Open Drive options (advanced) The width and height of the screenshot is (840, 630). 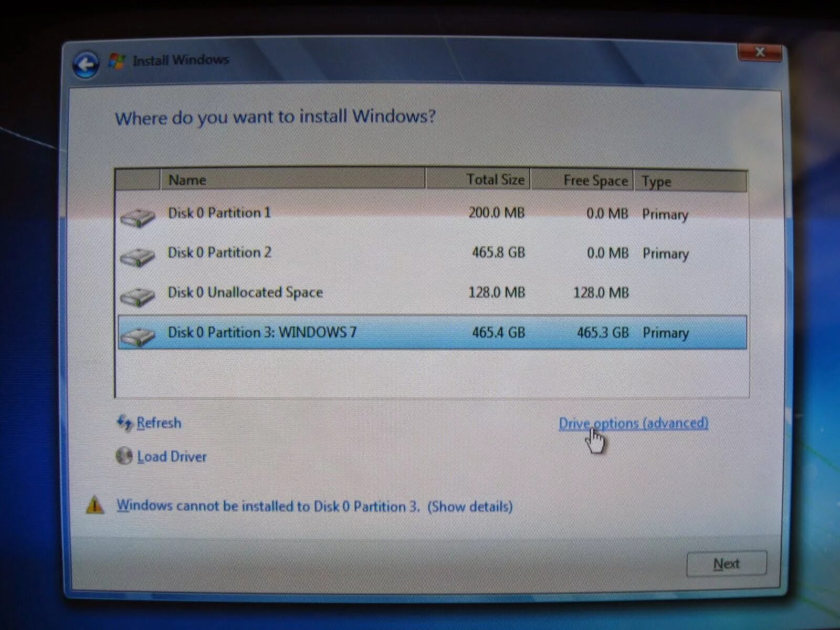click(634, 423)
